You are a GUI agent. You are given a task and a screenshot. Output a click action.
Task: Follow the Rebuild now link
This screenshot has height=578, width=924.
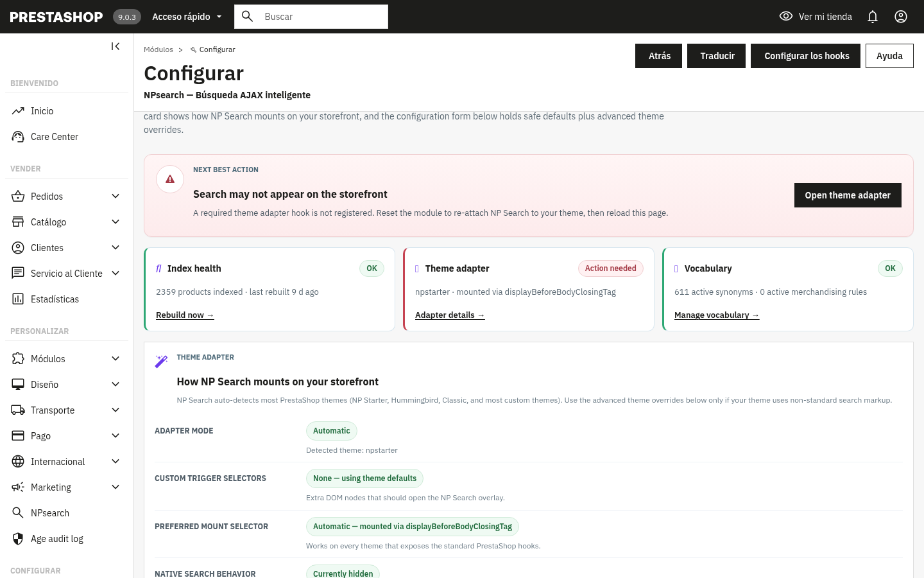tap(185, 315)
